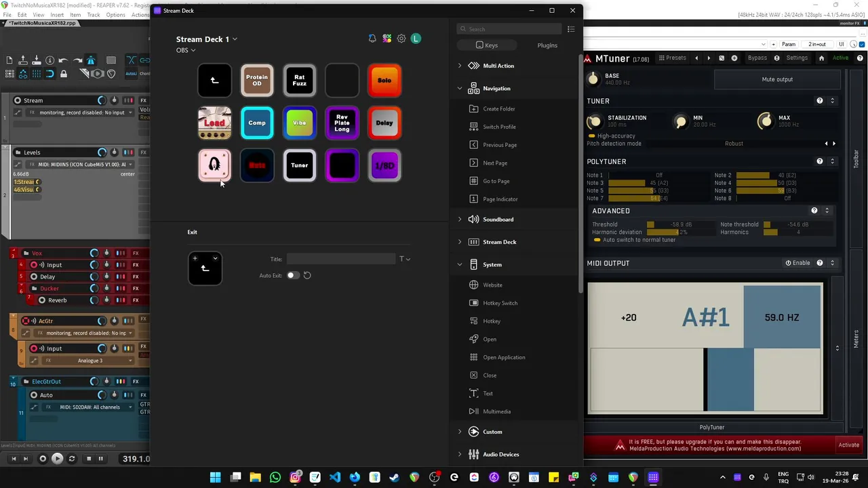
Task: Expand the Custom category
Action: (460, 432)
